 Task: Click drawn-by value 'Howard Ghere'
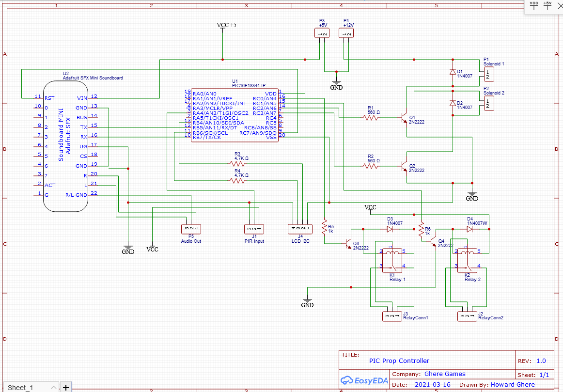[x=513, y=384]
